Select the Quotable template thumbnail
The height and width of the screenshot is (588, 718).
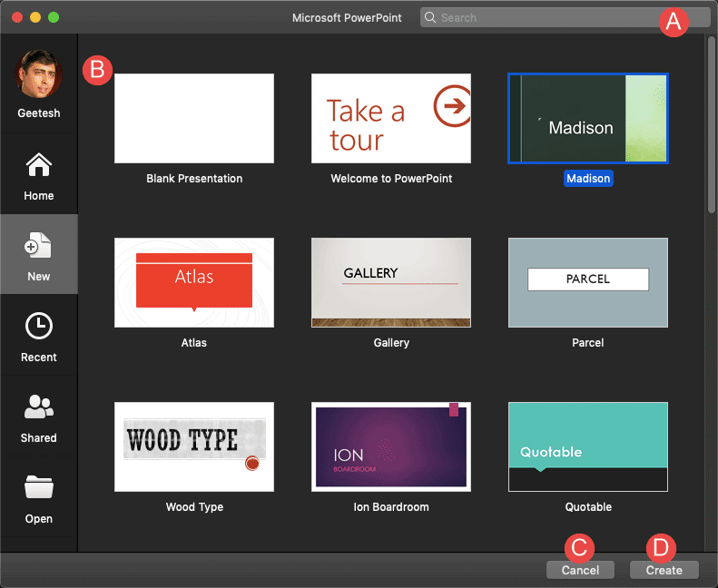pyautogui.click(x=587, y=446)
